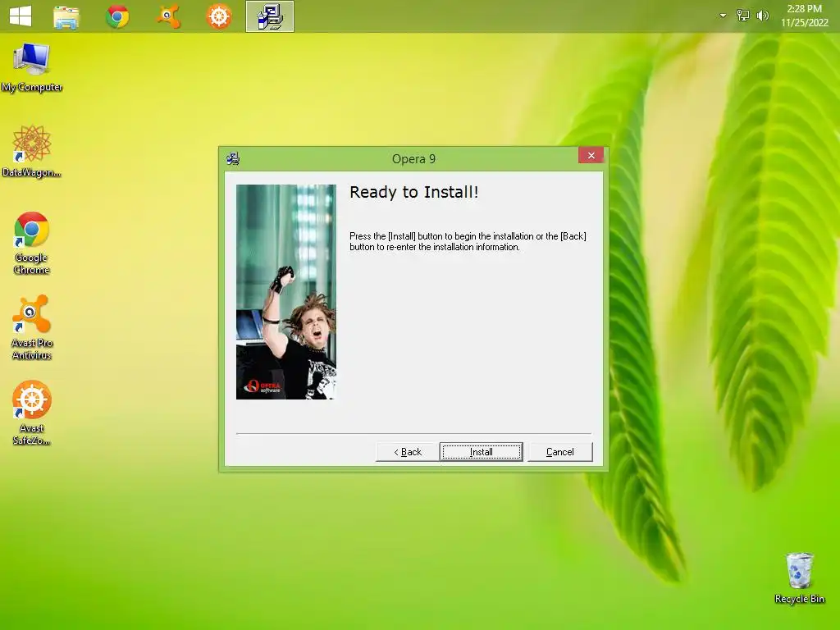Click the Opera software promo image

286,292
